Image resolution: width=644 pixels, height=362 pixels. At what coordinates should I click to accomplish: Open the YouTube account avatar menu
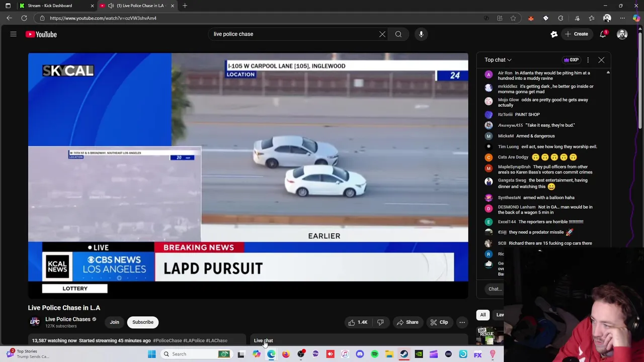pos(622,34)
